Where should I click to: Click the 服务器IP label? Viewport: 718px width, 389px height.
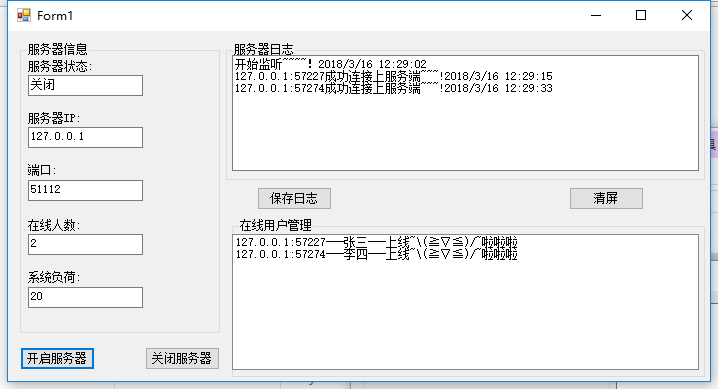(54, 119)
